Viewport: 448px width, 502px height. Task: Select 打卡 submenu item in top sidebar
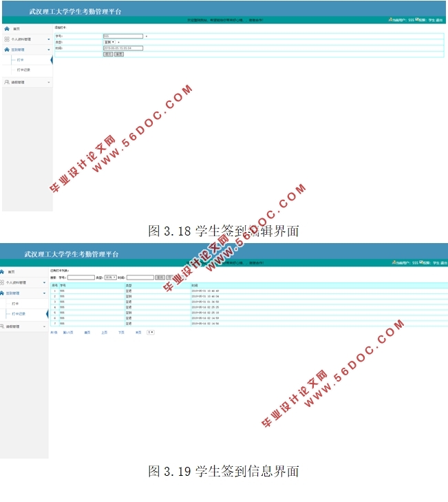[x=21, y=60]
